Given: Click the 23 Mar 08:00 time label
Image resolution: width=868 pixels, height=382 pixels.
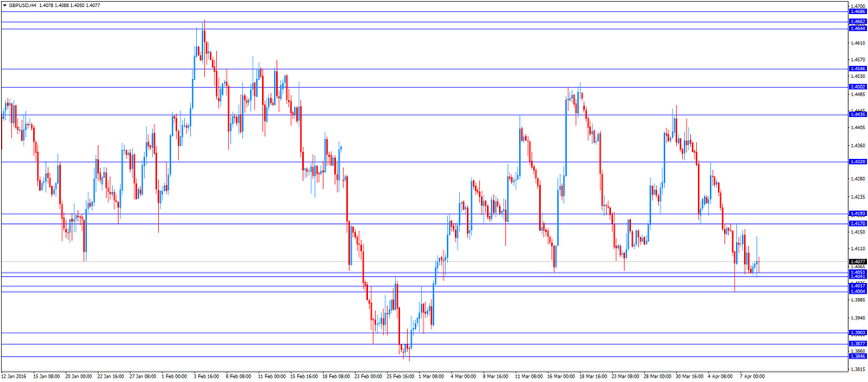Looking at the screenshot, I should click(x=624, y=377).
